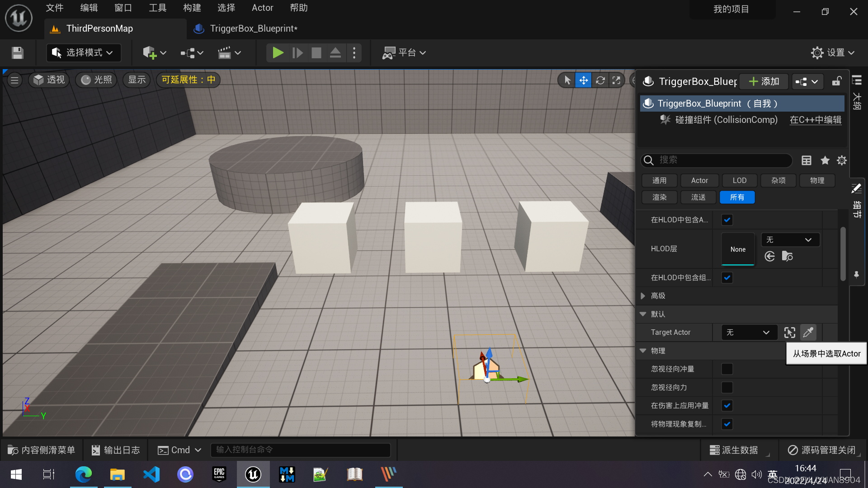868x488 pixels.
Task: Open the 选择模式 dropdown
Action: 83,53
